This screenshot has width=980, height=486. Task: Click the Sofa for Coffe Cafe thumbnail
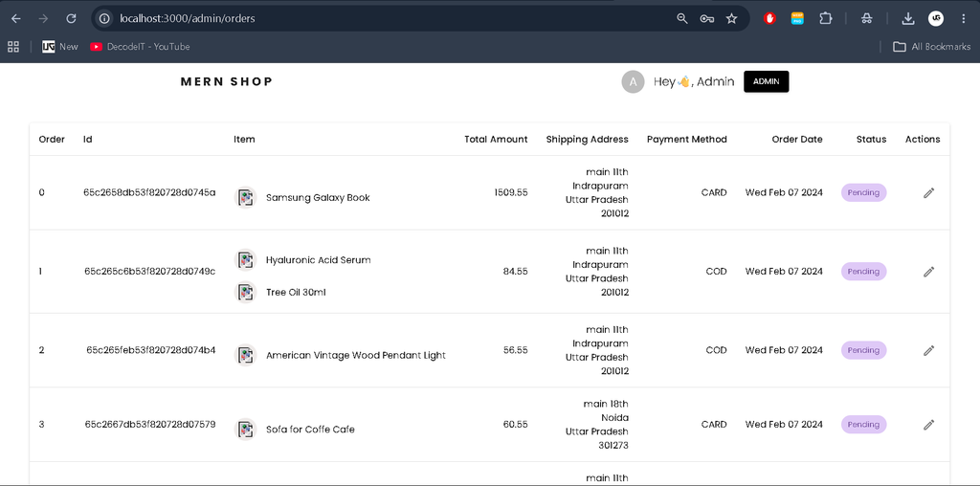[246, 430]
